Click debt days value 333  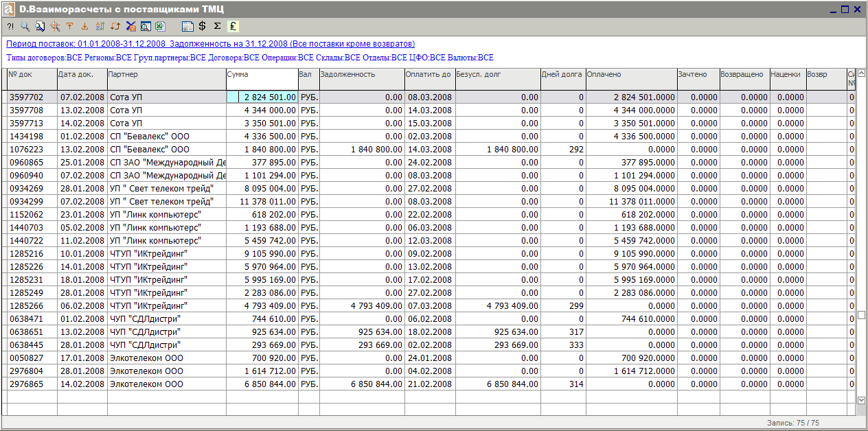[563, 345]
